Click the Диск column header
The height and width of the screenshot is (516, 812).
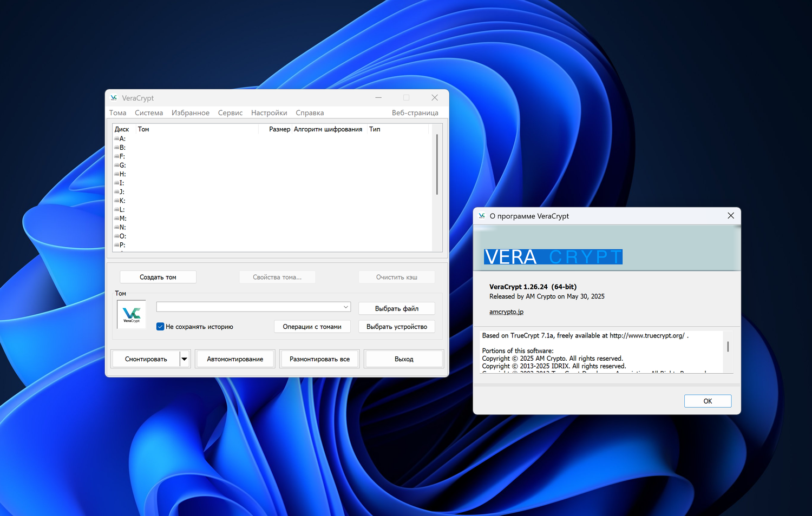(x=122, y=129)
